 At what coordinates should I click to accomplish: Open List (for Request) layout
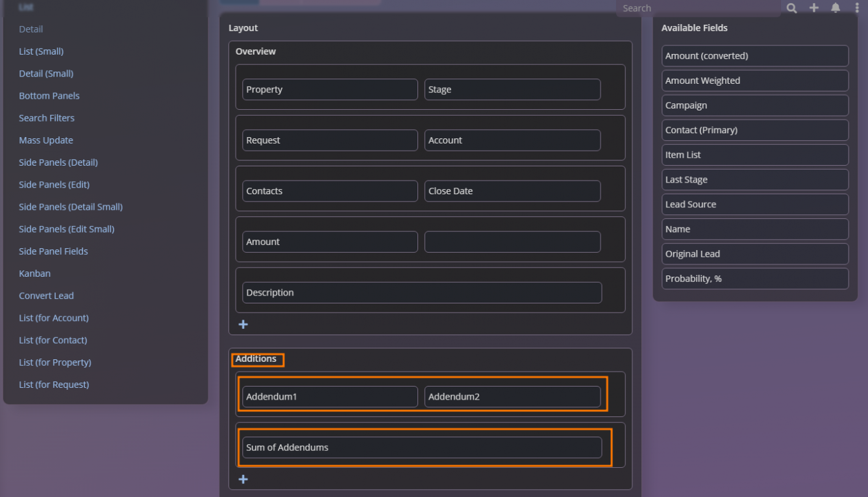pyautogui.click(x=54, y=385)
